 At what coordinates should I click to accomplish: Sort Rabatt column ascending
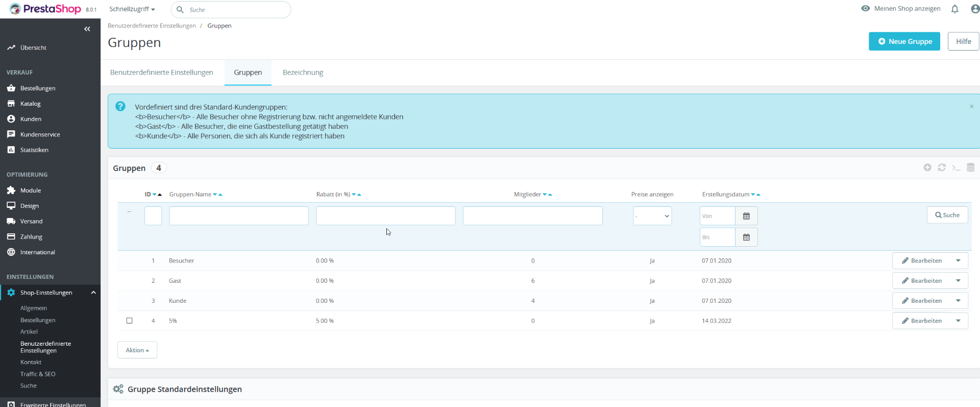click(x=359, y=195)
